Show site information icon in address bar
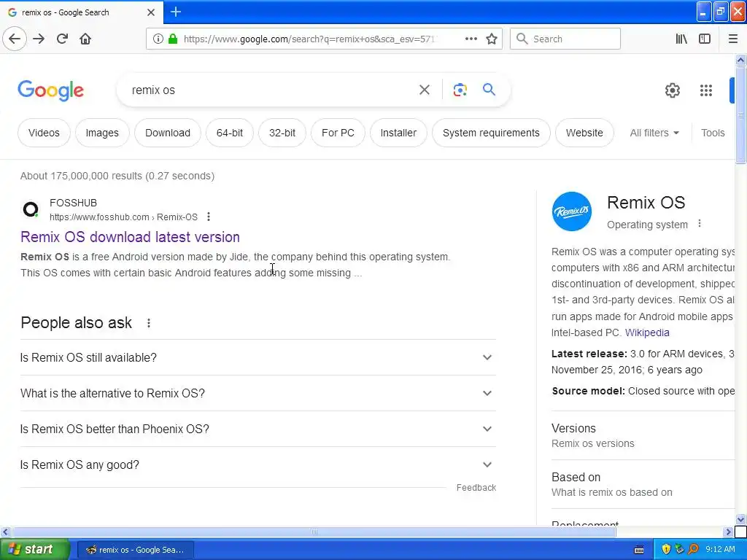This screenshot has width=747, height=560. (158, 39)
